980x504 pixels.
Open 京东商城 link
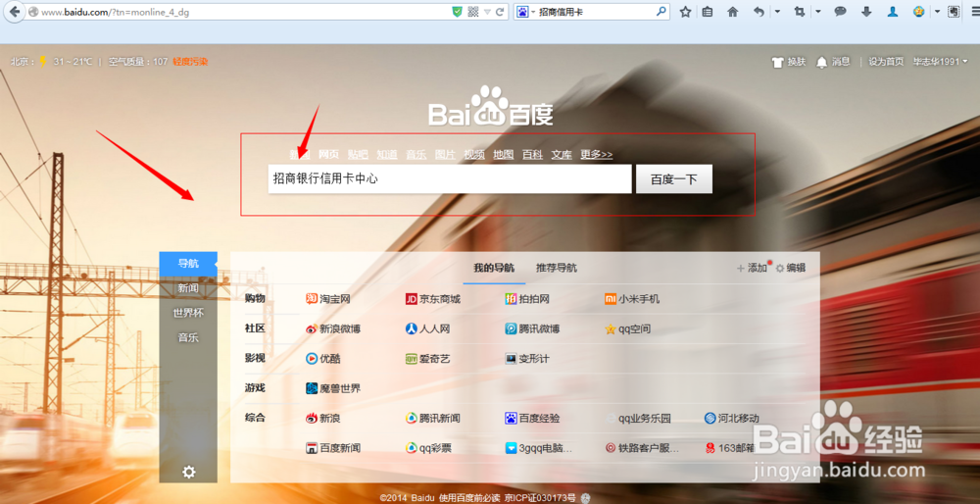(432, 299)
